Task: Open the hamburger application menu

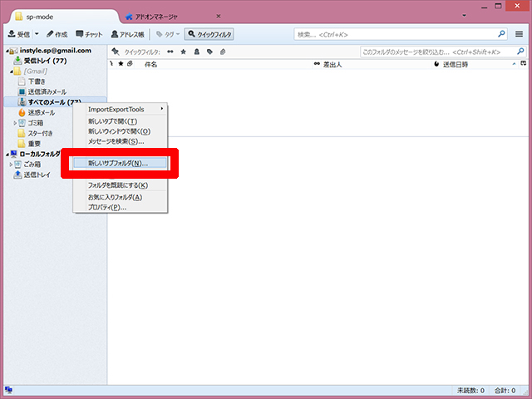Action: [519, 34]
